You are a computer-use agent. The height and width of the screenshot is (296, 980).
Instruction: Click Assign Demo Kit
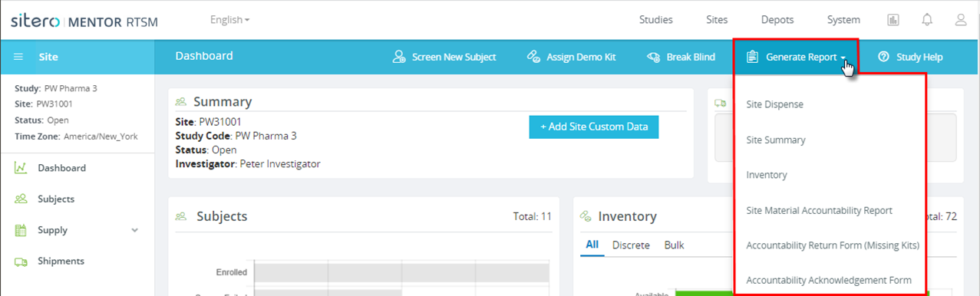(x=571, y=57)
